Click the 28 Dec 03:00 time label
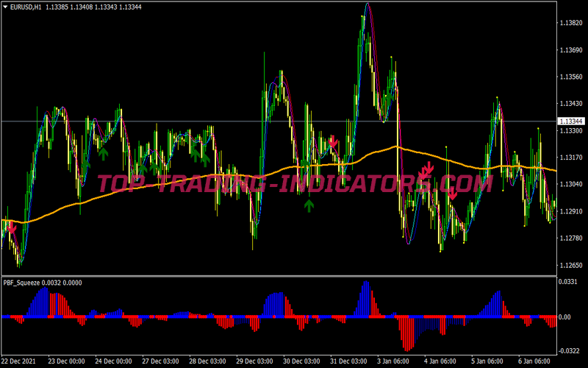The width and height of the screenshot is (588, 368). click(x=207, y=361)
